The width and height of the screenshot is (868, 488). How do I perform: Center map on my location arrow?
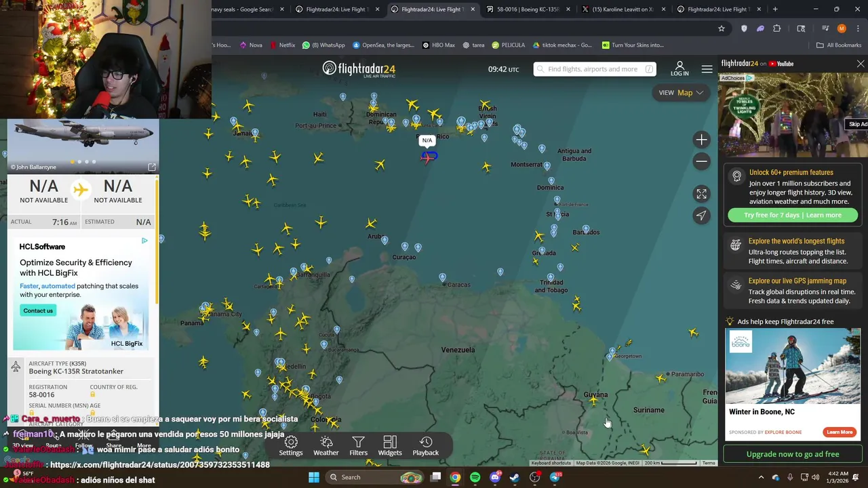[x=701, y=216]
